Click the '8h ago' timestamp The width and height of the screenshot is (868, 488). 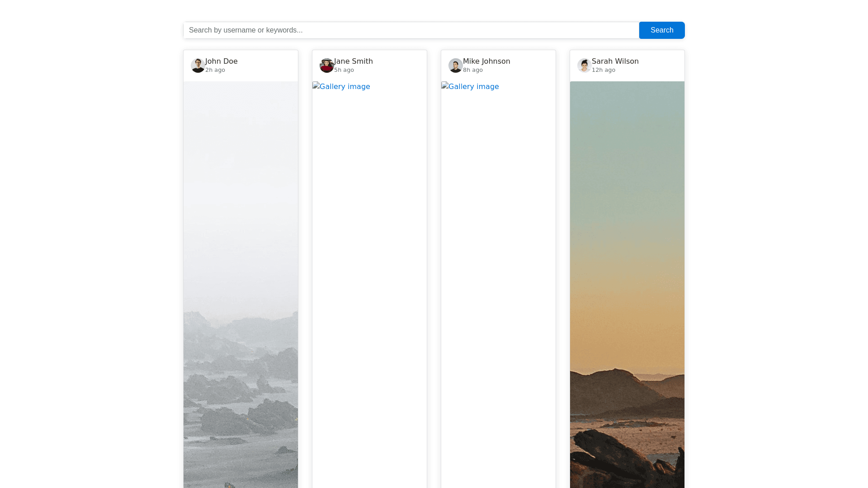473,70
